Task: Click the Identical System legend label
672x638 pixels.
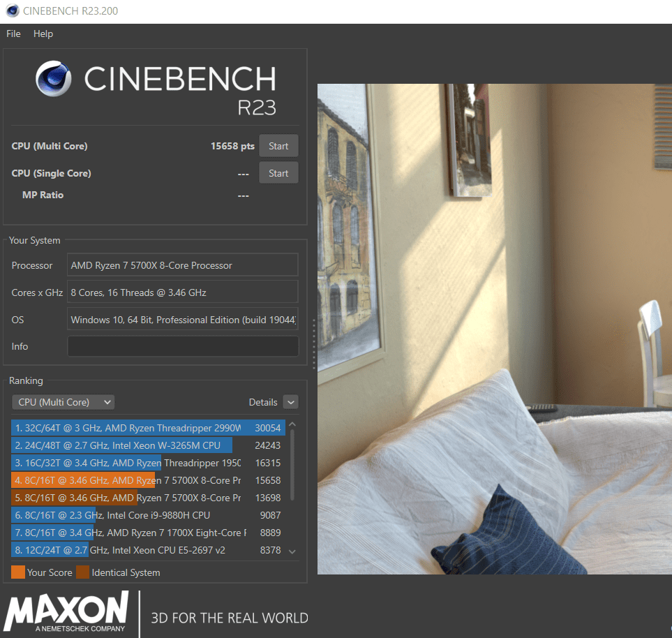Action: 126,573
